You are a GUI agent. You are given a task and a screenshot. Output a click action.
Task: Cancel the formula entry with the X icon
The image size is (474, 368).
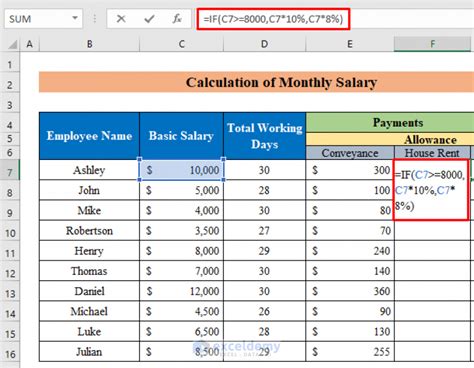121,19
